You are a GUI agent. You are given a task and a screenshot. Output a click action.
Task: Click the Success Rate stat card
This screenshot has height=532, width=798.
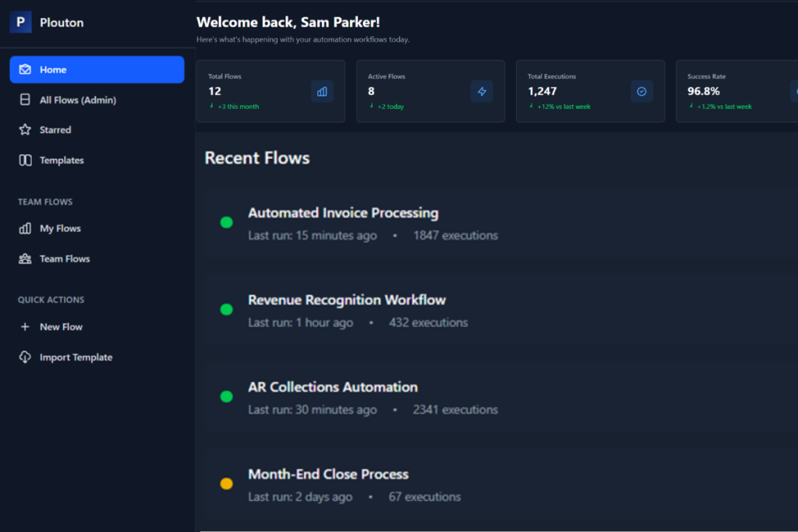click(737, 91)
